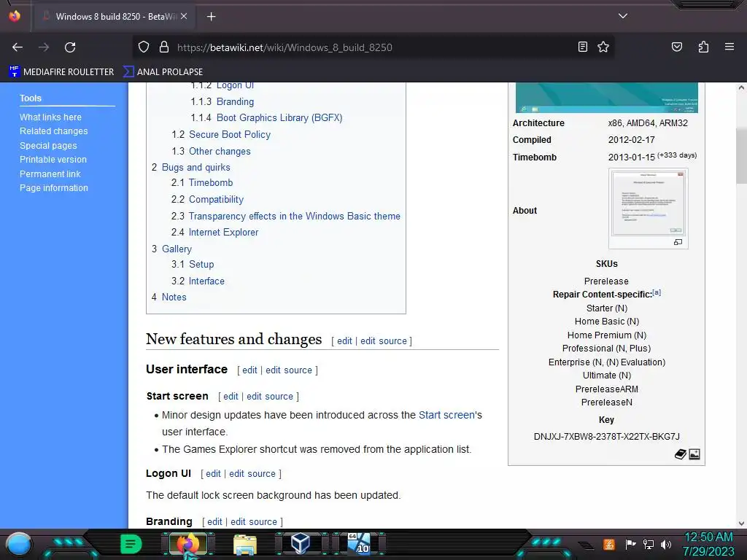Open the Save to Pocket icon

(676, 47)
